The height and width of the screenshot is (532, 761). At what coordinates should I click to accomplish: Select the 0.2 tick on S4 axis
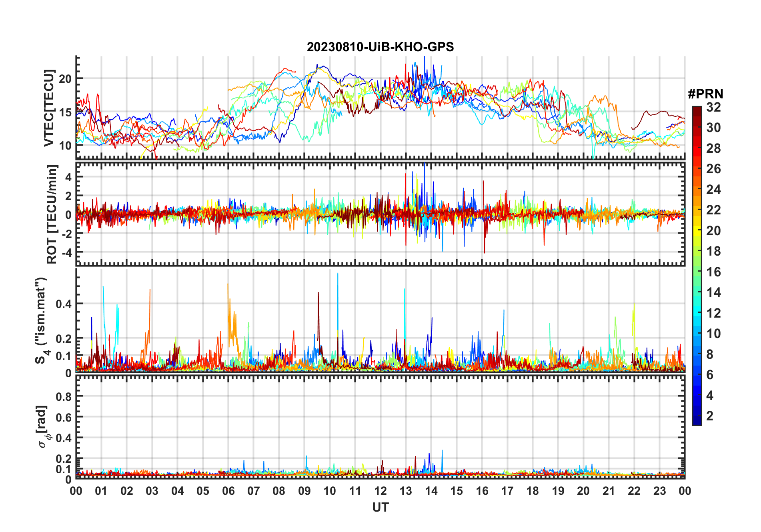point(64,338)
